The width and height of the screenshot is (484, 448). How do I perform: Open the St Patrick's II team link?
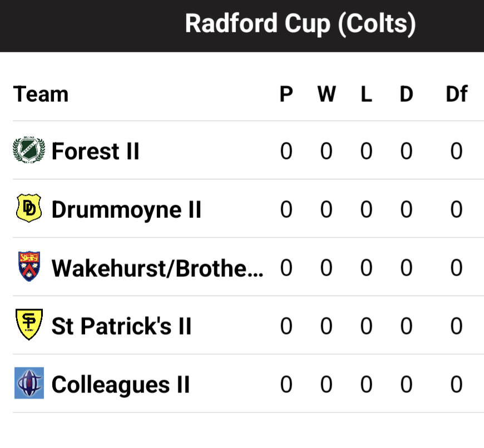click(121, 326)
